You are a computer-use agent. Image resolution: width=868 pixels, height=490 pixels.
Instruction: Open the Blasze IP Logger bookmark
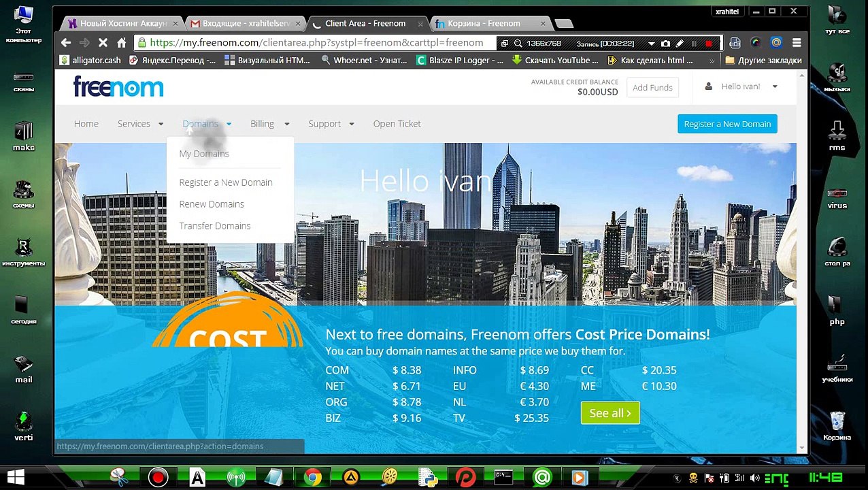pos(460,61)
